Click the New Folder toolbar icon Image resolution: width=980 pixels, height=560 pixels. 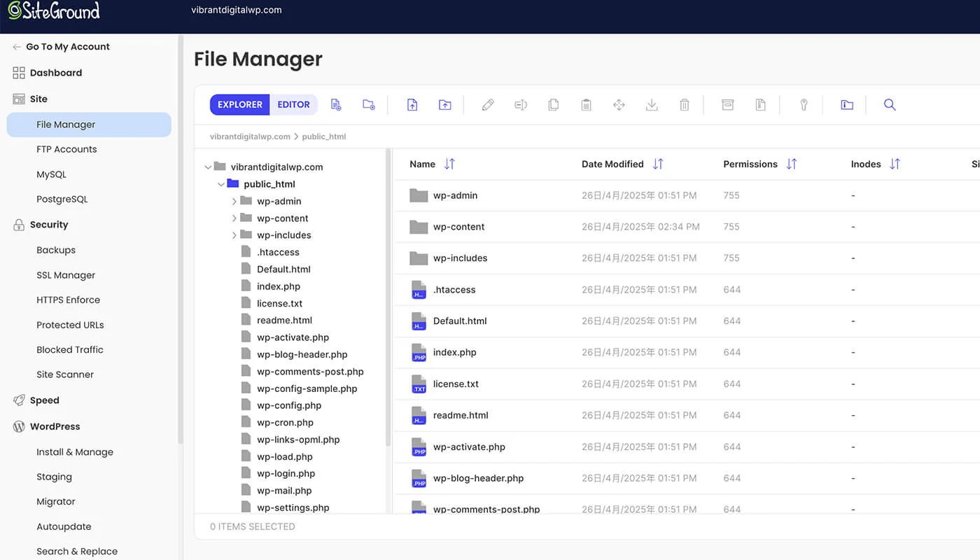click(x=369, y=105)
